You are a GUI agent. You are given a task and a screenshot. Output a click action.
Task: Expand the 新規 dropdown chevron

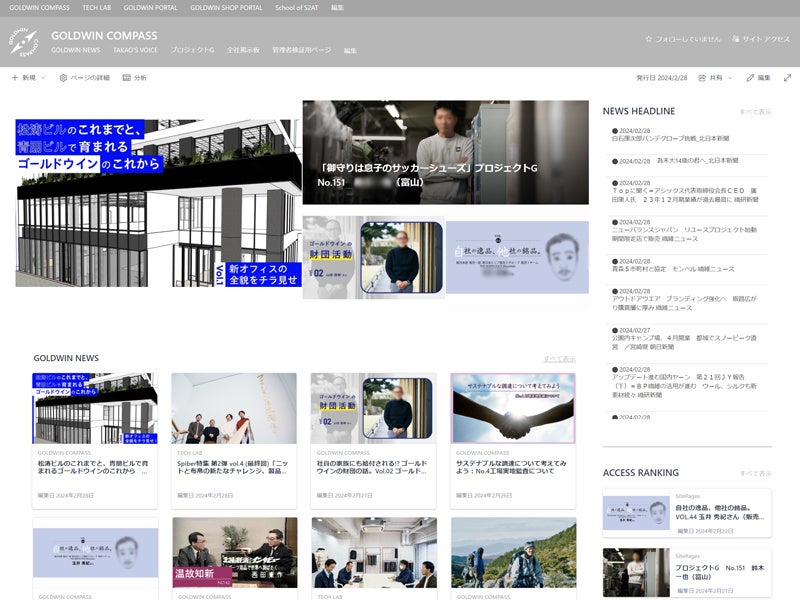pyautogui.click(x=43, y=78)
